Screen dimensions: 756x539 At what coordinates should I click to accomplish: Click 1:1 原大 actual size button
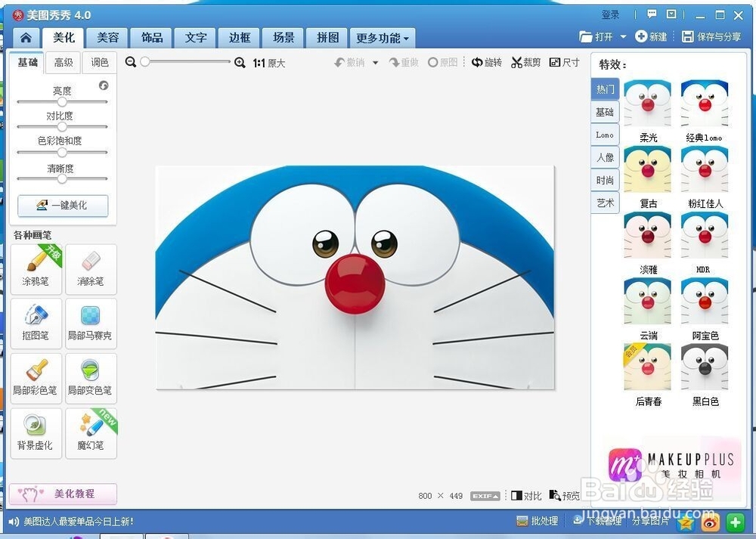tap(269, 64)
